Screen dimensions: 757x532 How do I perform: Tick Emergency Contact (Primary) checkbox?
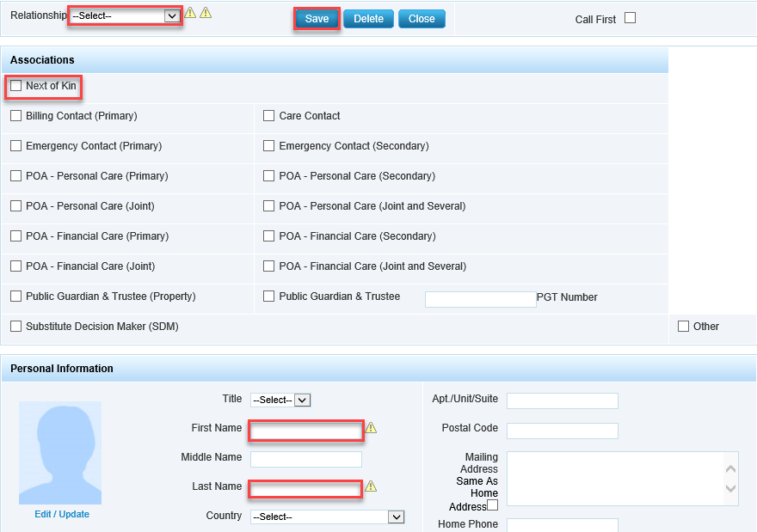click(16, 146)
